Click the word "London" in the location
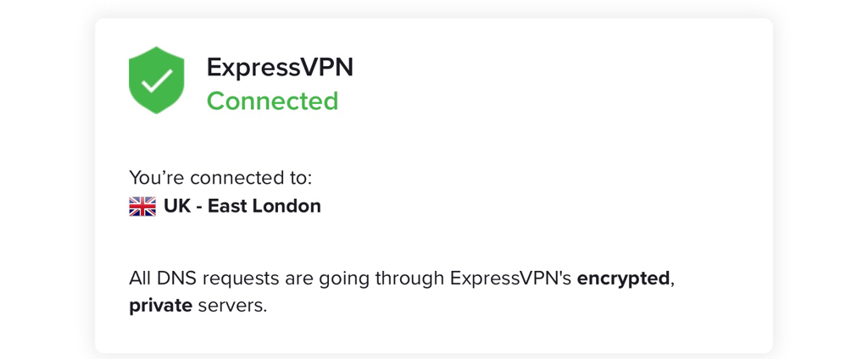 [x=287, y=207]
